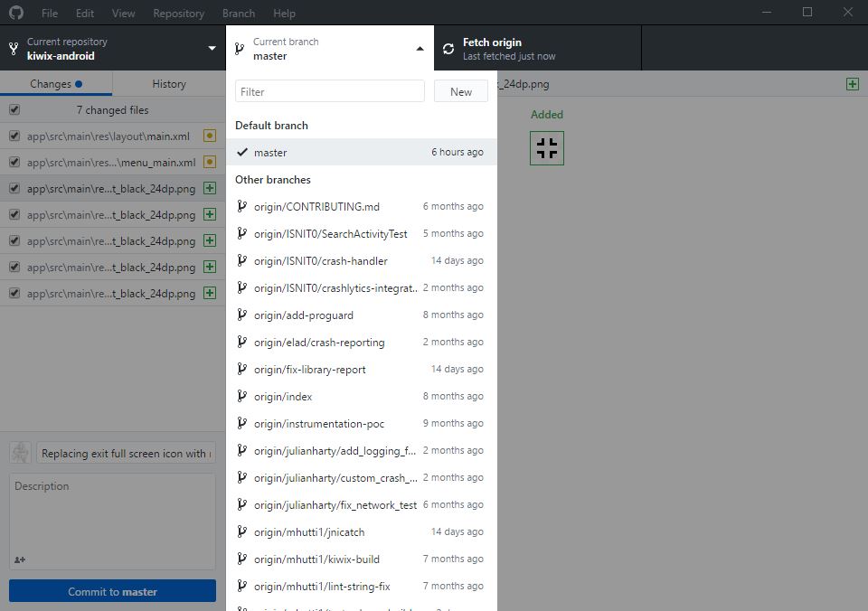Click the commit author avatar icon
Screen dimensions: 868x611
click(x=20, y=453)
